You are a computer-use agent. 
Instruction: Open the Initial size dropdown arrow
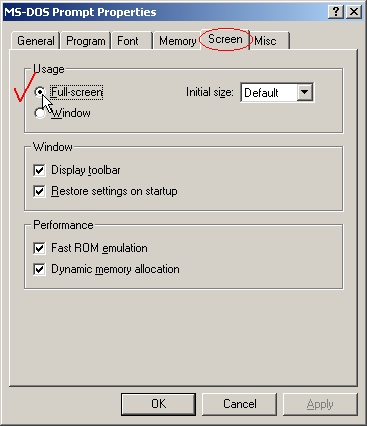coord(305,92)
